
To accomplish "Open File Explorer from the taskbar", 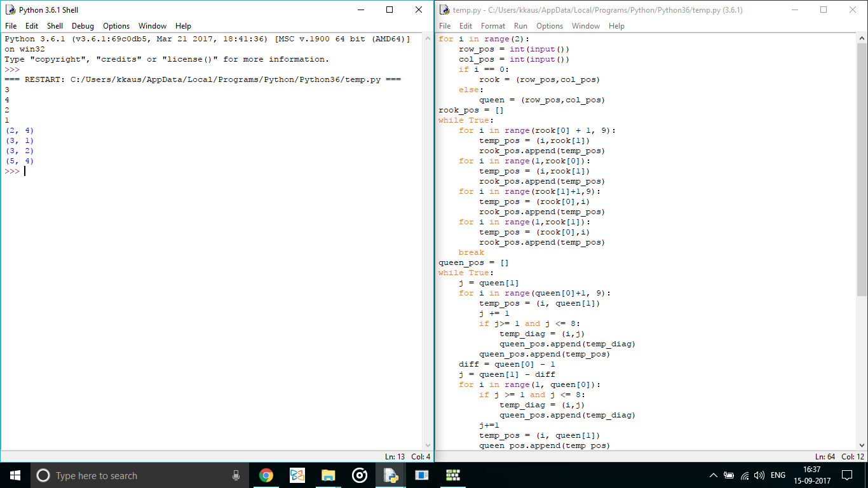I will [x=328, y=475].
